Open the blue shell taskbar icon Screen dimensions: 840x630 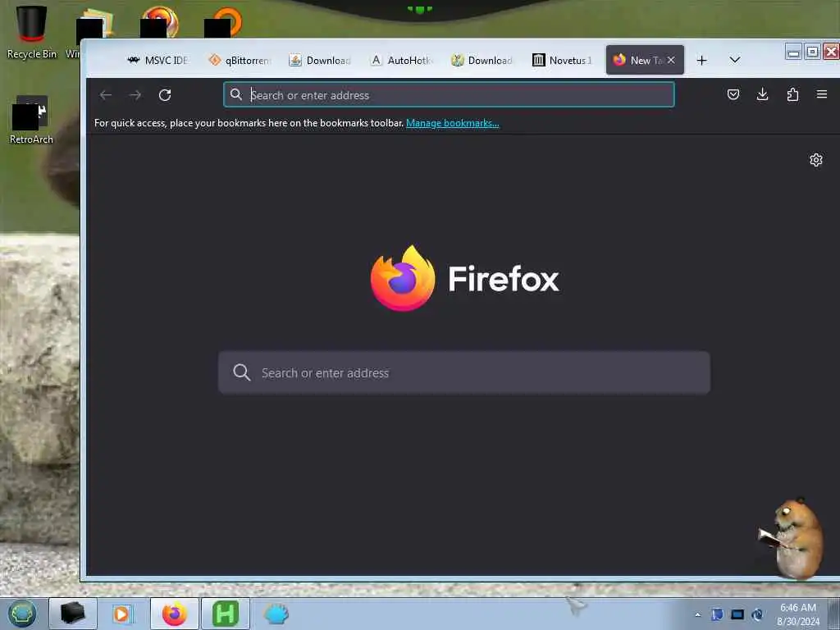pos(276,614)
